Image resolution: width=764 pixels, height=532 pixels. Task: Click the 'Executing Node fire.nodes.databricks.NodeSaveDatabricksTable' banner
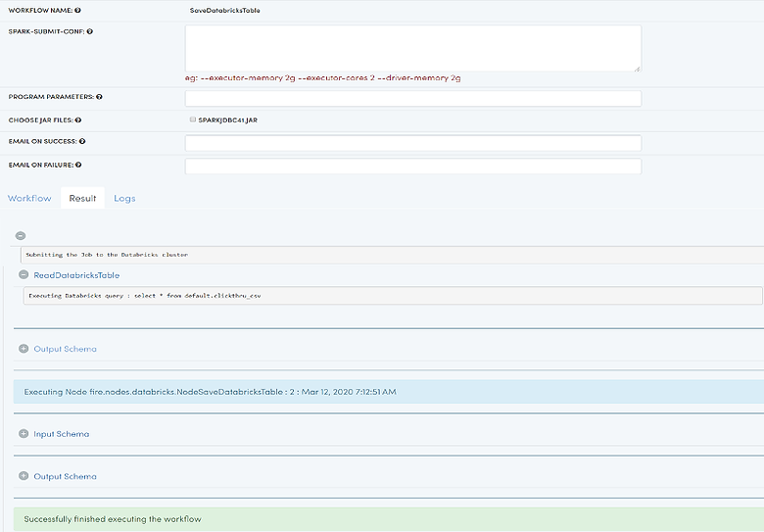tap(388, 392)
